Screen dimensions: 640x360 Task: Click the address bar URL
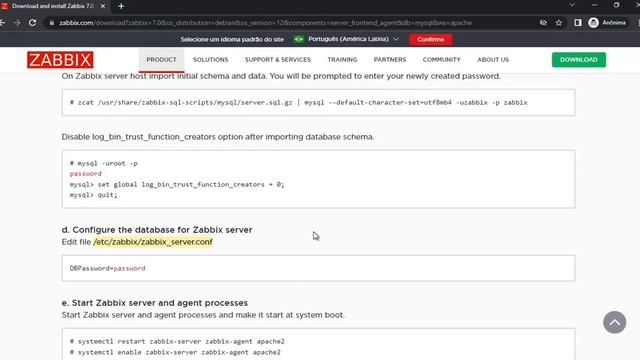click(265, 23)
